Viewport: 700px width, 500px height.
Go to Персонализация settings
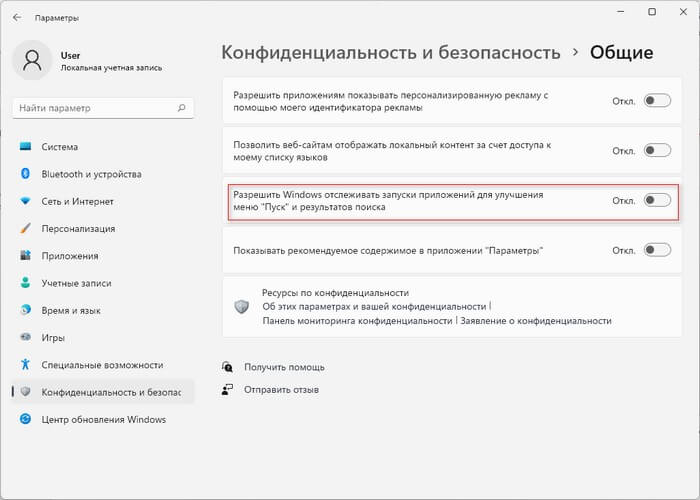click(103, 228)
